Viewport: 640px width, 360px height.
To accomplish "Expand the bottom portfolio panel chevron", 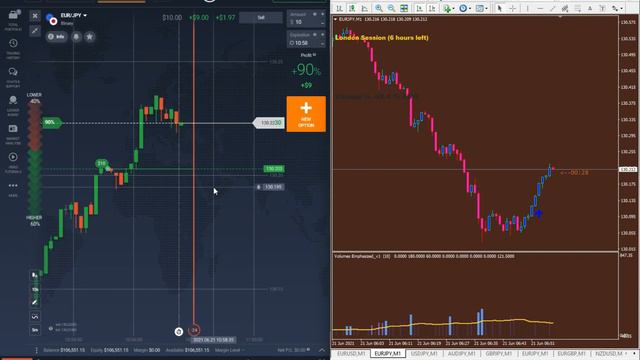I will pos(322,350).
